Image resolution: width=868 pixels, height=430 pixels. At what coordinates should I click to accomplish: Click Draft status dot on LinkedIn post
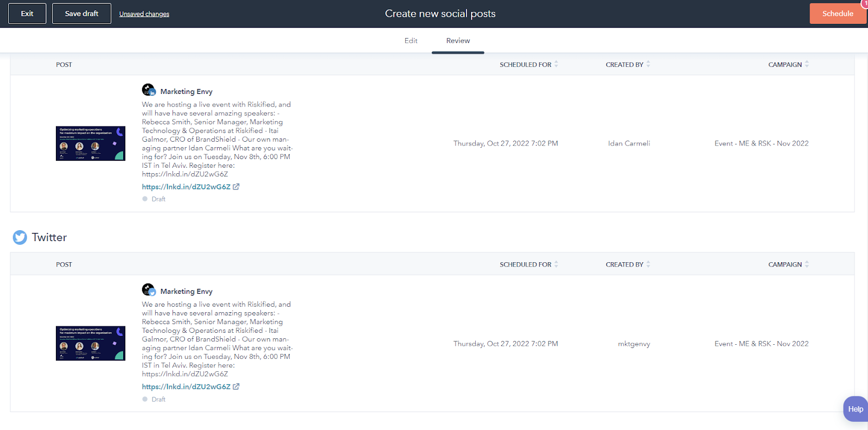click(x=145, y=199)
